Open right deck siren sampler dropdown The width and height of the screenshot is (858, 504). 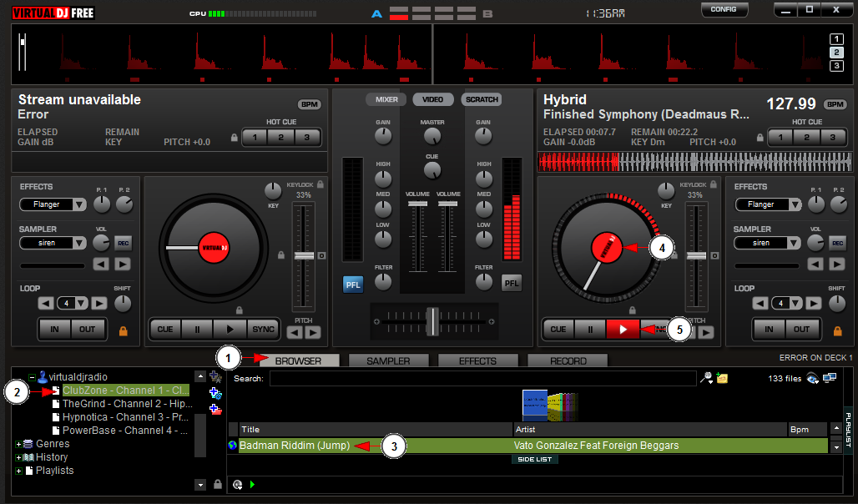coord(795,243)
